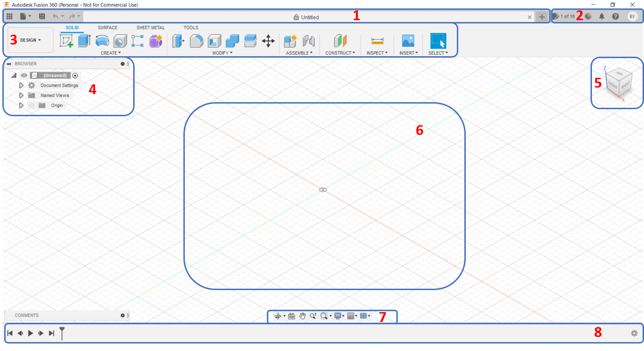Select the Press Pull tool

tap(178, 41)
